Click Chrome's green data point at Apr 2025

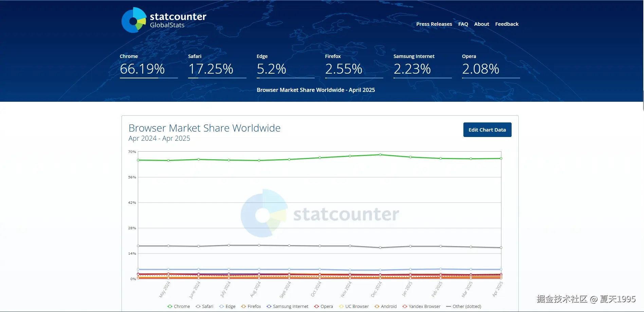[x=501, y=158]
